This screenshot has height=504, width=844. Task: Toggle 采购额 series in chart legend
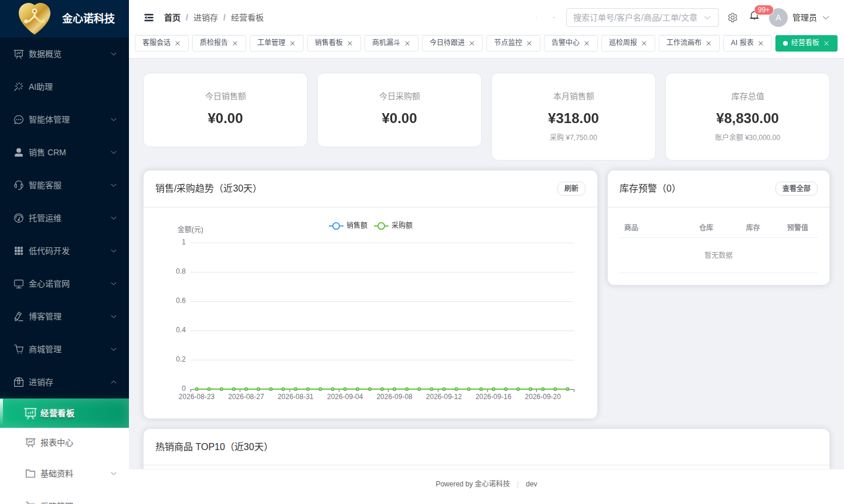tap(393, 226)
